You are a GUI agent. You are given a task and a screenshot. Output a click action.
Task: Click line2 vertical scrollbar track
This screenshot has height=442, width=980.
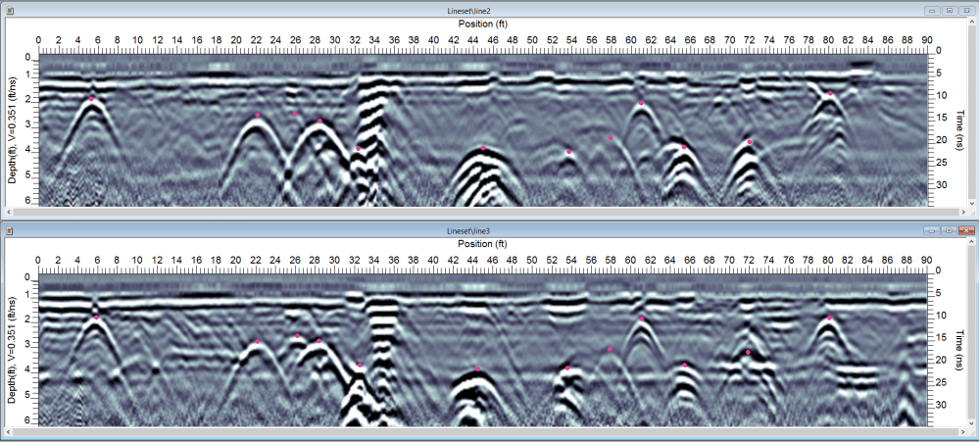[970, 114]
